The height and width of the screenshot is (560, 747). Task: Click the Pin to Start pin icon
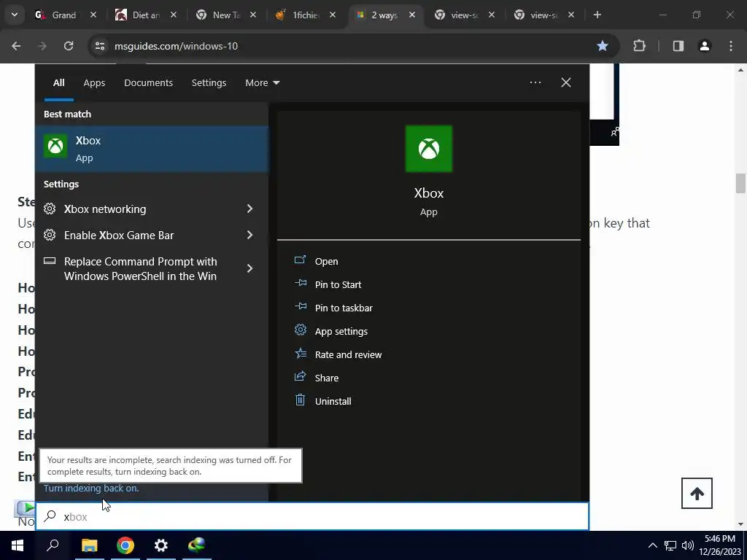coord(300,284)
